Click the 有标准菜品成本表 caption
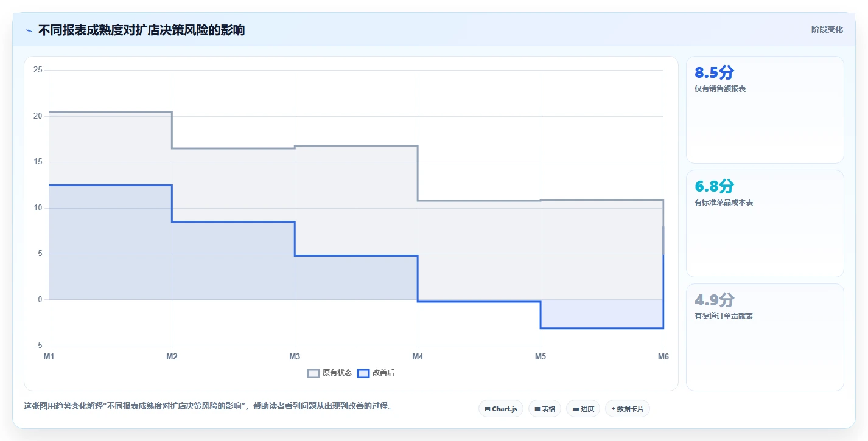 pos(724,203)
